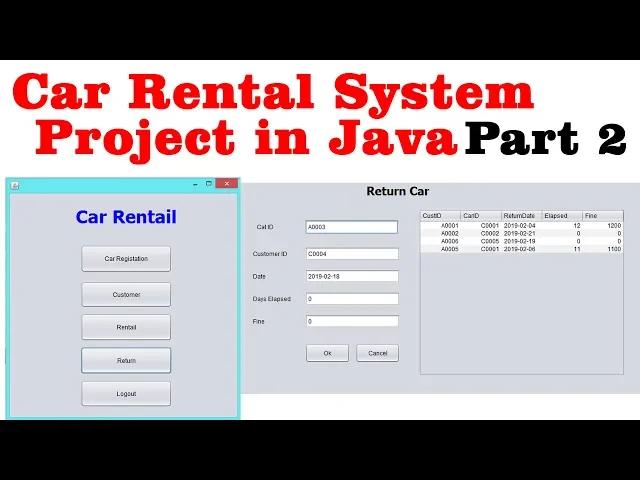Close the Car Rentail window
The height and width of the screenshot is (480, 640).
(227, 184)
